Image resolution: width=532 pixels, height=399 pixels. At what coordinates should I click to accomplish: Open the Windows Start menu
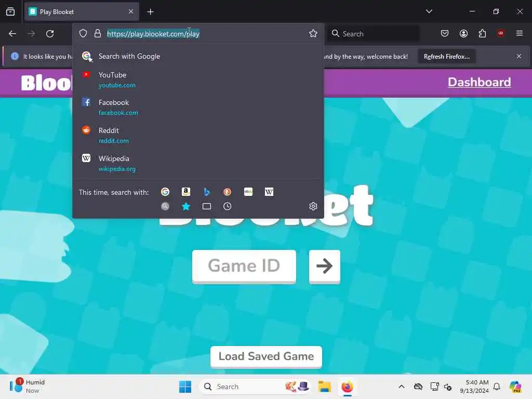click(x=185, y=387)
